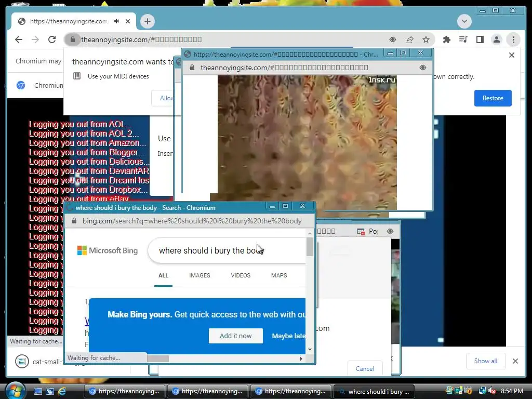Click the network tray icon
The image size is (532, 399).
pyautogui.click(x=482, y=391)
